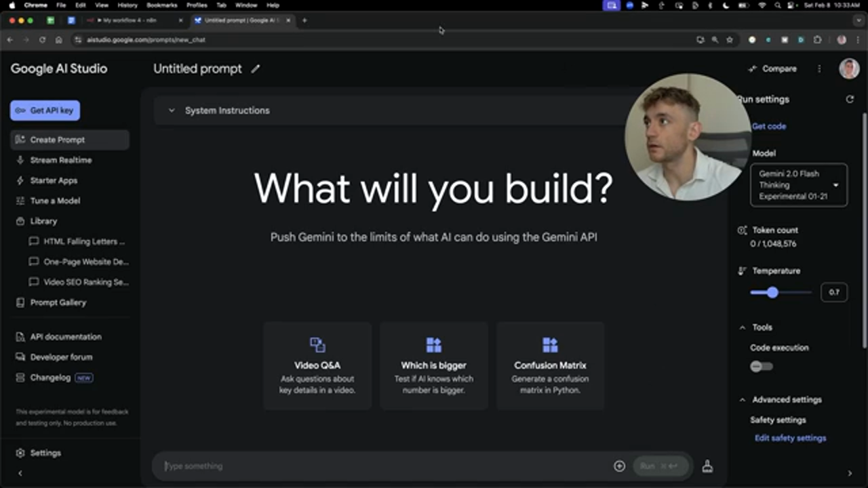Open the Model dropdown
The image size is (868, 488).
[x=799, y=185]
